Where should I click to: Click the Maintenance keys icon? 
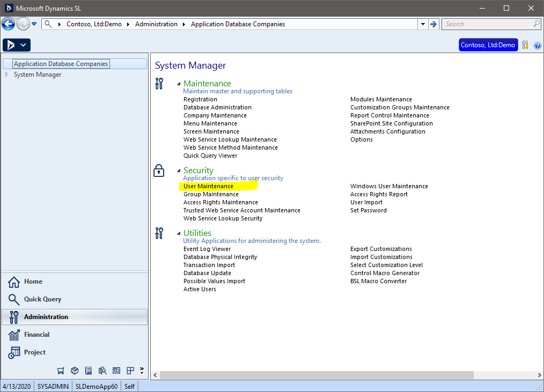tap(159, 84)
